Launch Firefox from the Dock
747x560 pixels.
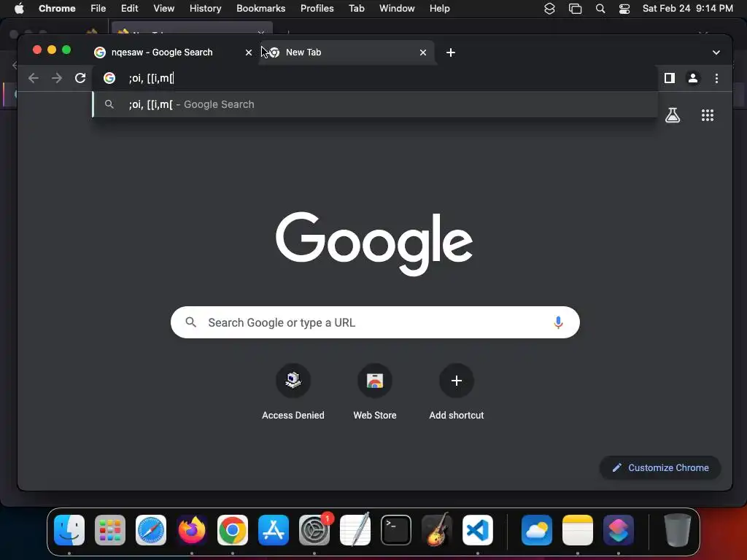(192, 530)
